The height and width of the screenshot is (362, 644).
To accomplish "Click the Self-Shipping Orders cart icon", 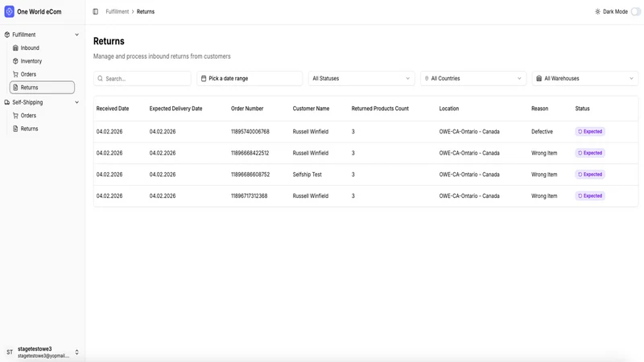I will tap(15, 115).
